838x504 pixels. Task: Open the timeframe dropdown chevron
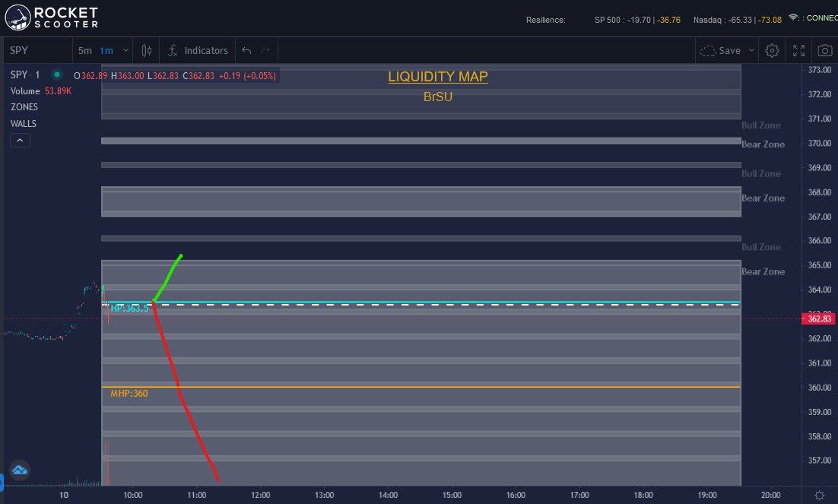coord(125,50)
